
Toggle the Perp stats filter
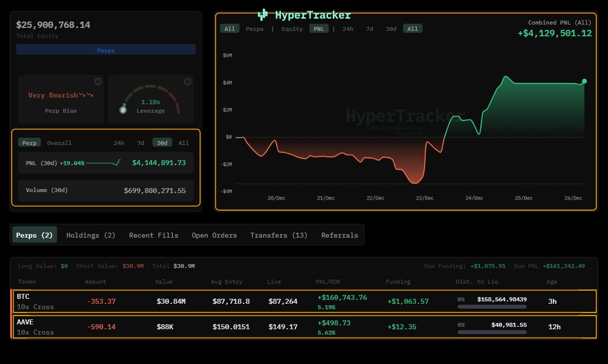29,143
